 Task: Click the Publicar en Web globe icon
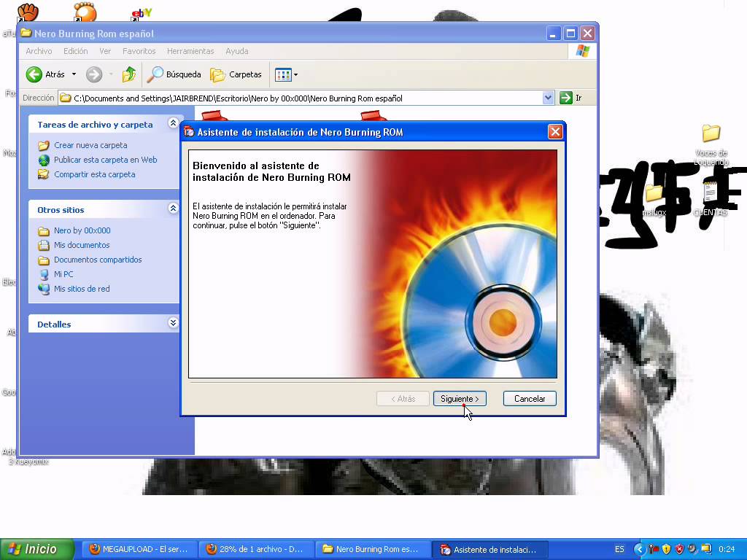click(44, 160)
